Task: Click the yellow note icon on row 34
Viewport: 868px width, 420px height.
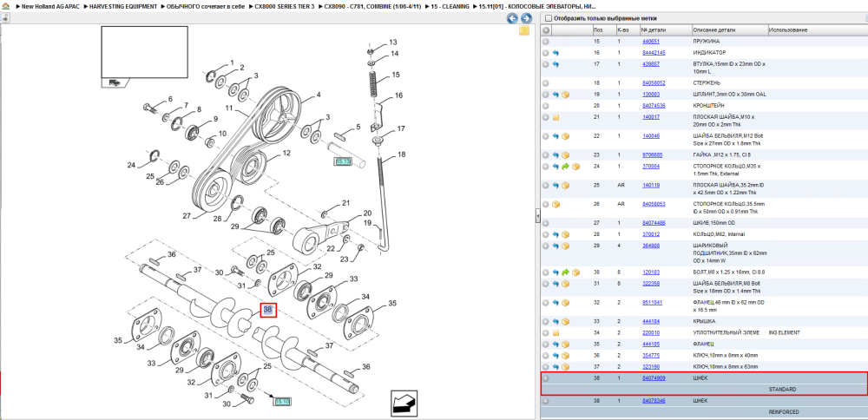Action: click(x=556, y=333)
